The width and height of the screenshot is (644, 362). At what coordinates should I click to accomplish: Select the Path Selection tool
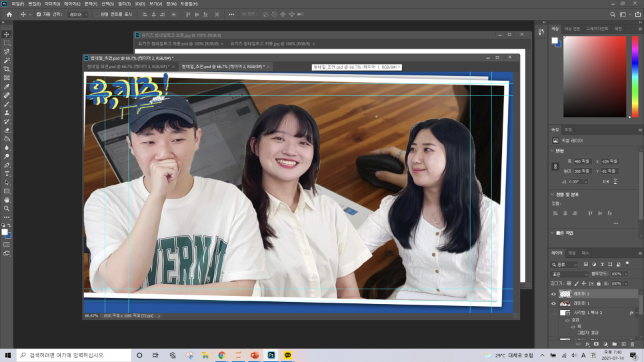coord(7,183)
